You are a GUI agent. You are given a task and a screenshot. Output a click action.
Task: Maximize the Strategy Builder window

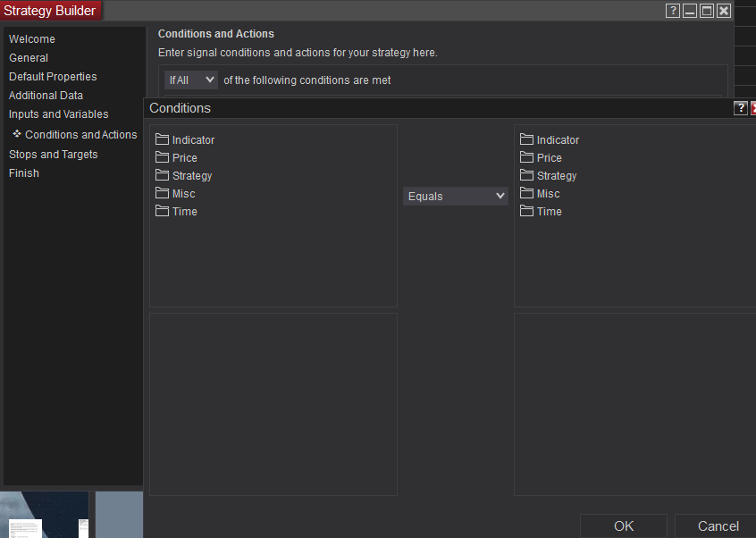(707, 11)
